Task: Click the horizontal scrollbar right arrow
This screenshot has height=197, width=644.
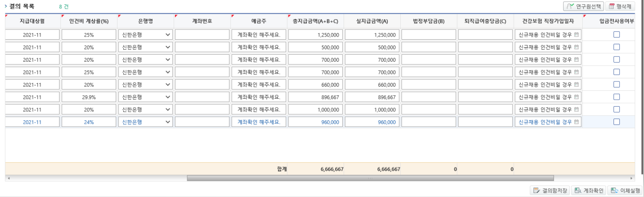Action: [632, 178]
